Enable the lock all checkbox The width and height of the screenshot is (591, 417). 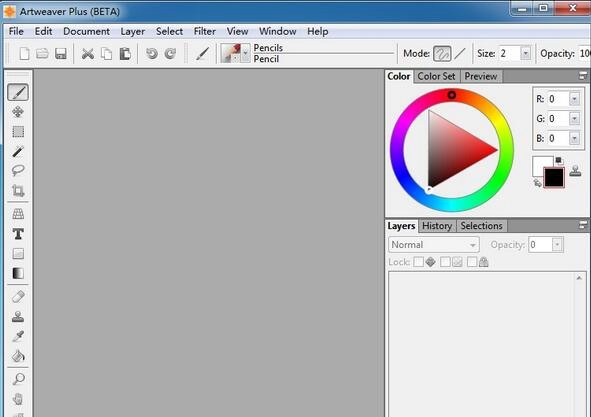click(472, 262)
